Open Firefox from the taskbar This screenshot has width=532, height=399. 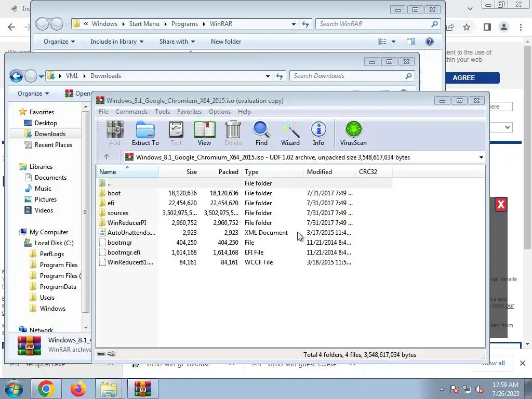click(x=78, y=389)
